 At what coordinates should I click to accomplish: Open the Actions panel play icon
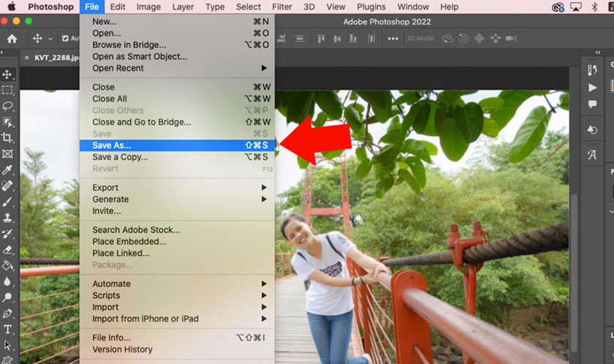tap(592, 87)
